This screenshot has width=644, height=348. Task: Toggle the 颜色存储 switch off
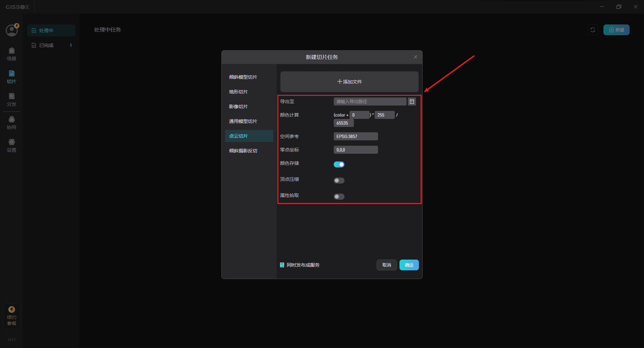[339, 164]
